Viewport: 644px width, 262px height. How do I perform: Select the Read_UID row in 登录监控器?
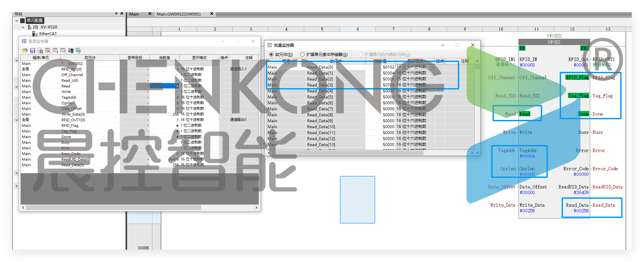coord(140,80)
